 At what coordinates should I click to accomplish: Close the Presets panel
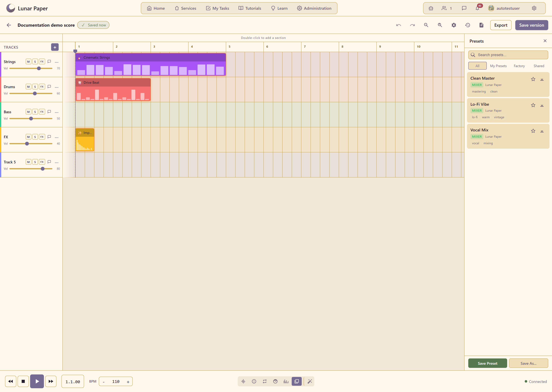point(545,41)
